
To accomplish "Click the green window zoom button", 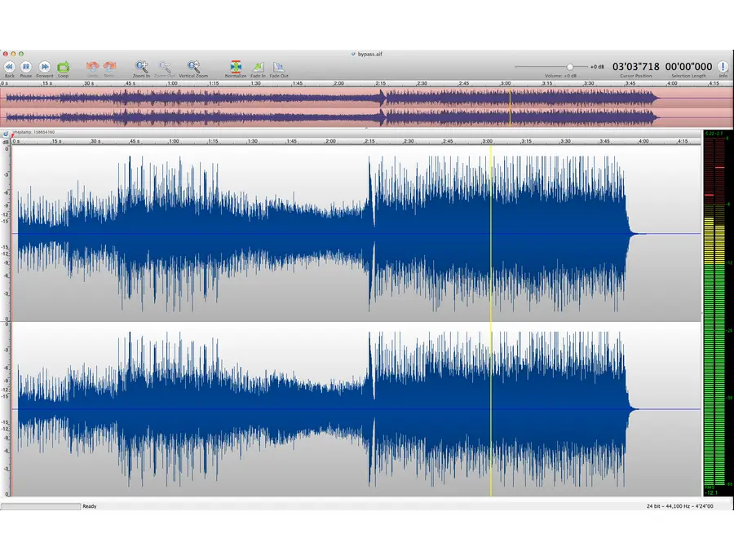I will 20,55.
